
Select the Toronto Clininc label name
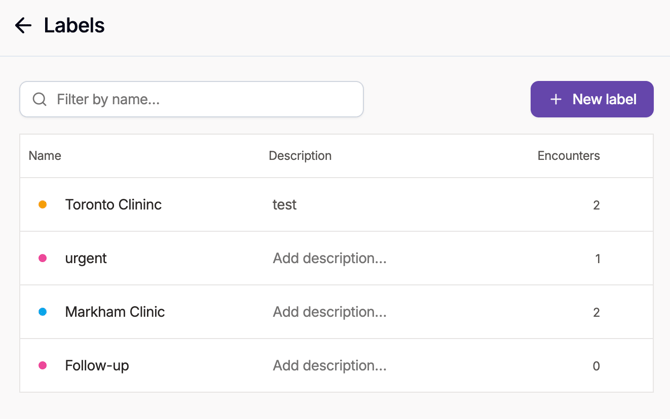113,205
